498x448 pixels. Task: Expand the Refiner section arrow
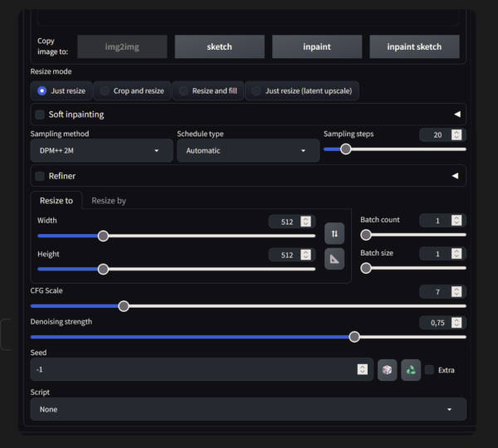point(455,176)
